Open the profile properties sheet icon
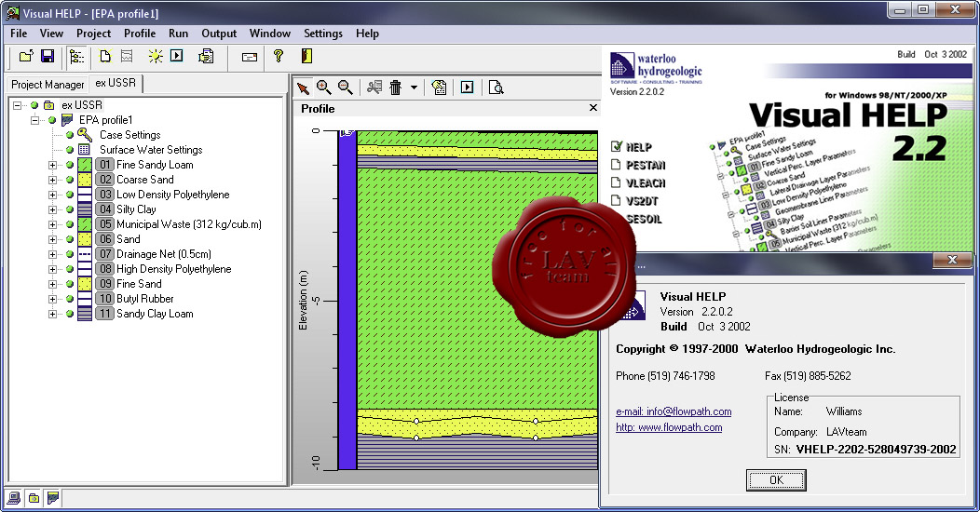The width and height of the screenshot is (980, 512). click(x=439, y=88)
